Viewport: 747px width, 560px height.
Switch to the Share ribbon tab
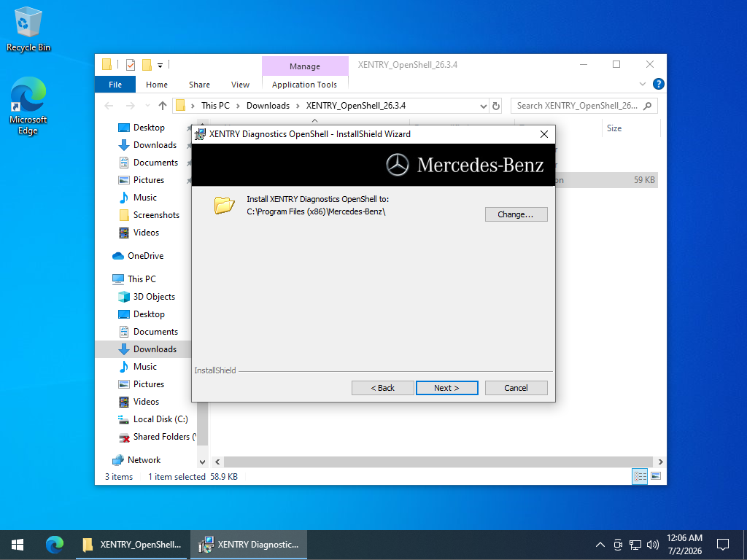click(199, 85)
